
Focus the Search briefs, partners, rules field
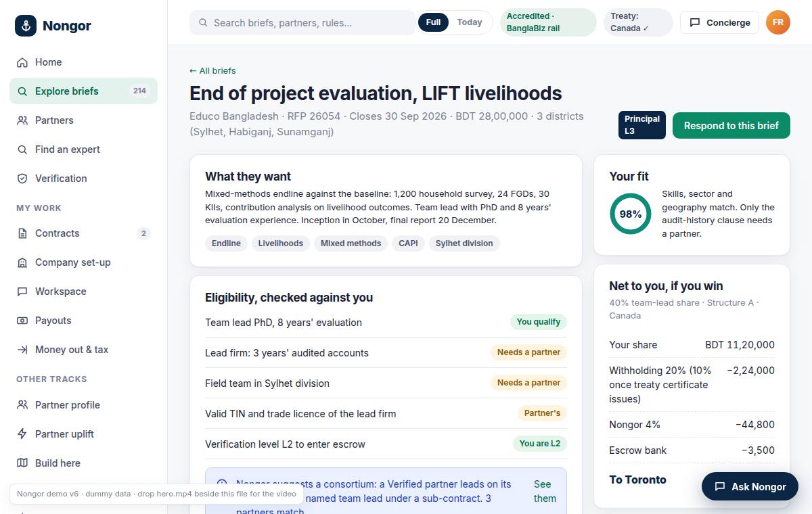click(x=302, y=23)
